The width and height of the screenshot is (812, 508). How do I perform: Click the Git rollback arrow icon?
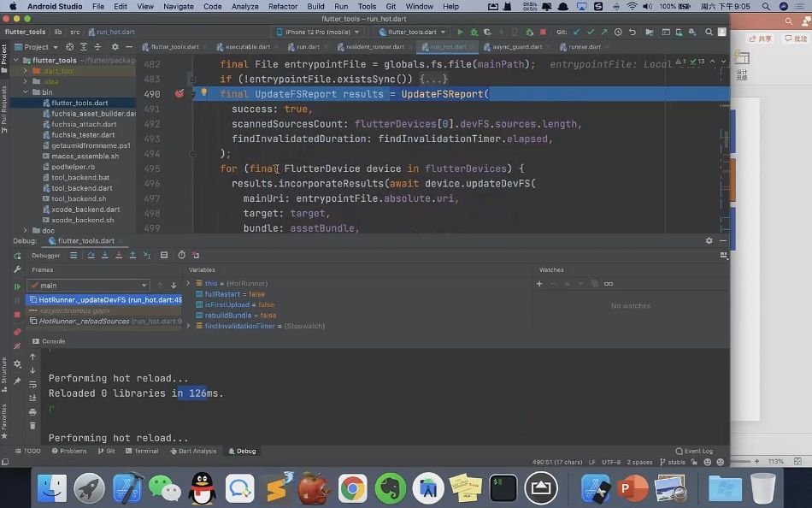[633, 32]
